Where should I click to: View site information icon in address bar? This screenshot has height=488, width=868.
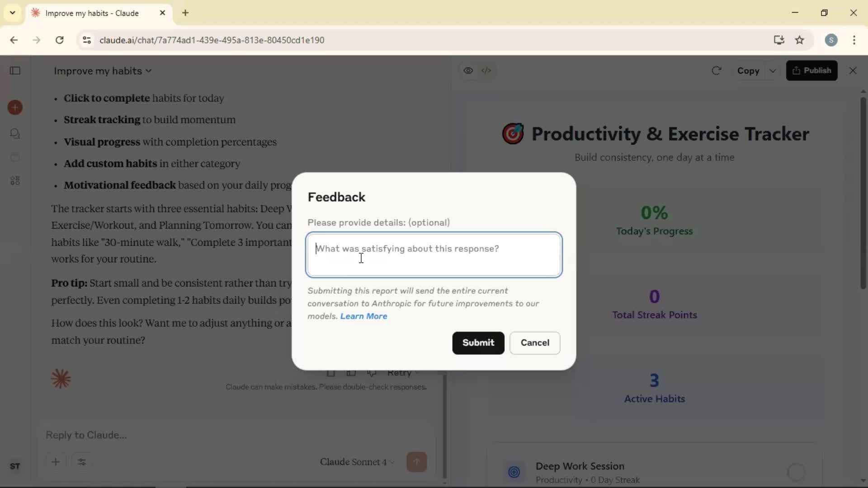(x=87, y=40)
